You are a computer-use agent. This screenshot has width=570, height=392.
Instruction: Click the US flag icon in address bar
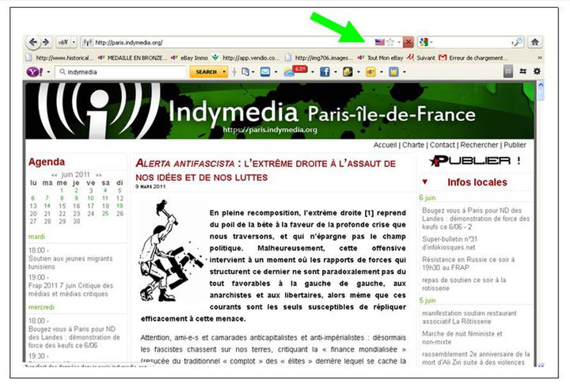(380, 42)
